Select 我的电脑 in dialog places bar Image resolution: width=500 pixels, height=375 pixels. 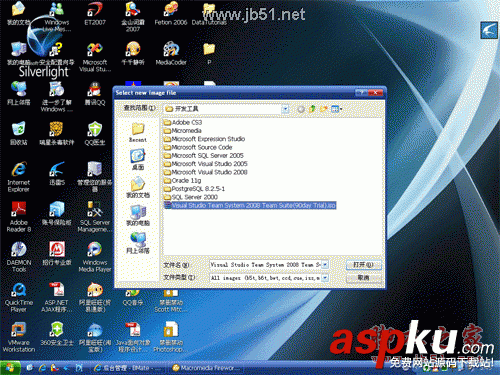[138, 215]
